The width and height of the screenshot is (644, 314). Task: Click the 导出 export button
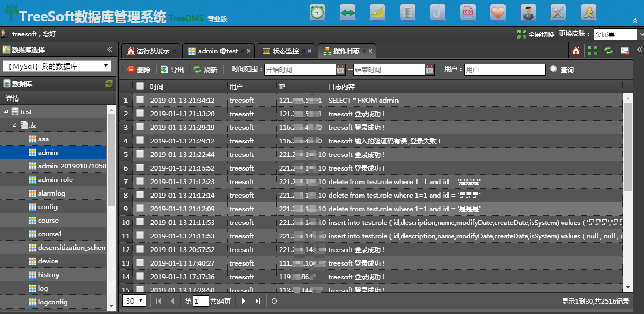[x=172, y=70]
